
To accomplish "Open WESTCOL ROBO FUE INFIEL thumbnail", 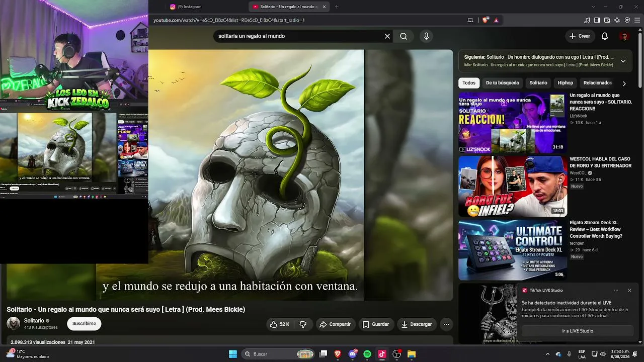I will point(512,187).
